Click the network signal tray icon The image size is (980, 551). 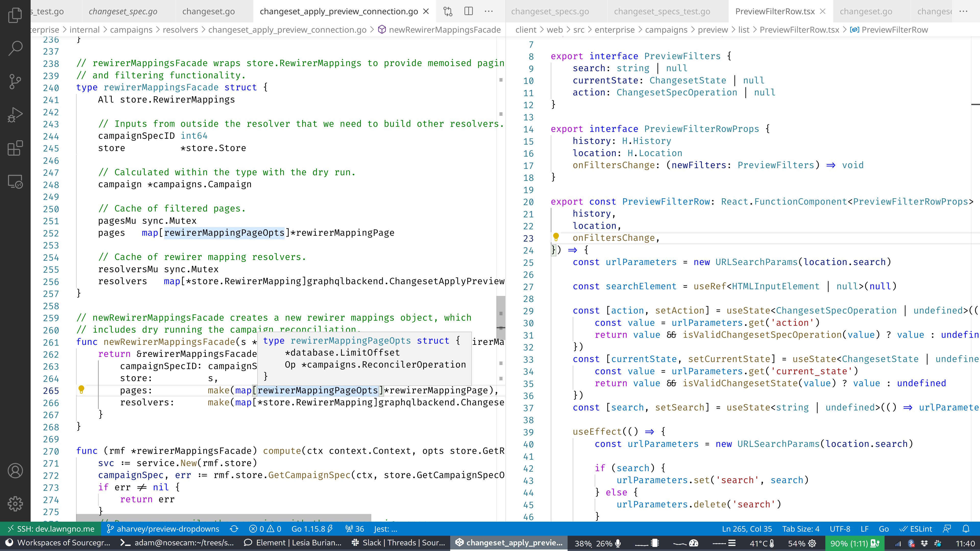pos(898,543)
